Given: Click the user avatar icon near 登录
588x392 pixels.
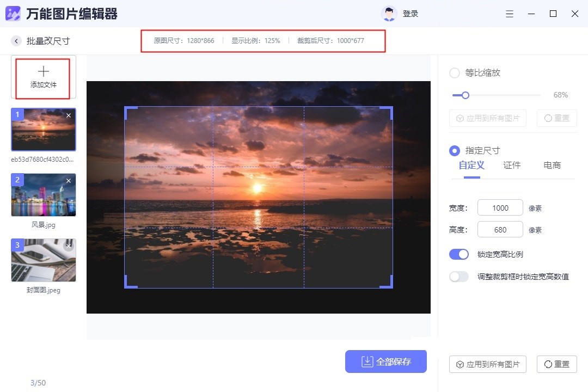Looking at the screenshot, I should 388,13.
